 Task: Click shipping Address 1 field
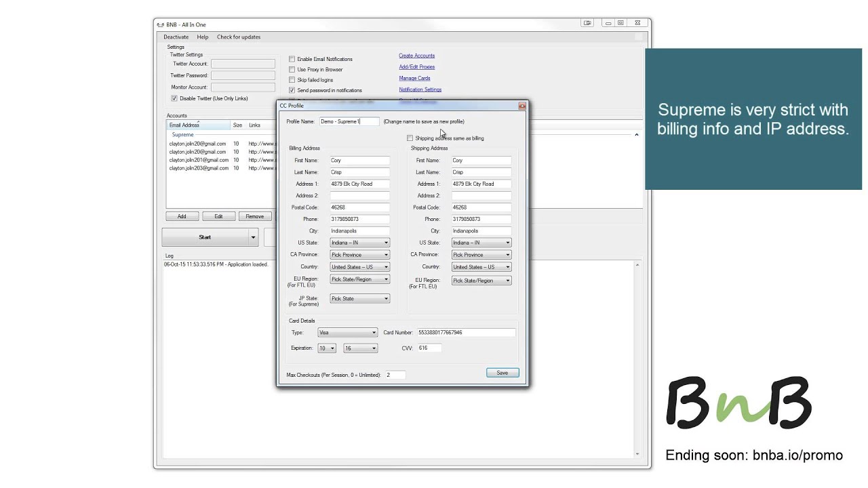click(481, 184)
